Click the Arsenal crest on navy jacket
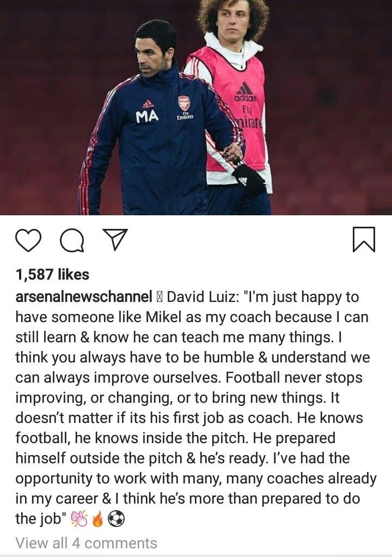 pos(184,103)
